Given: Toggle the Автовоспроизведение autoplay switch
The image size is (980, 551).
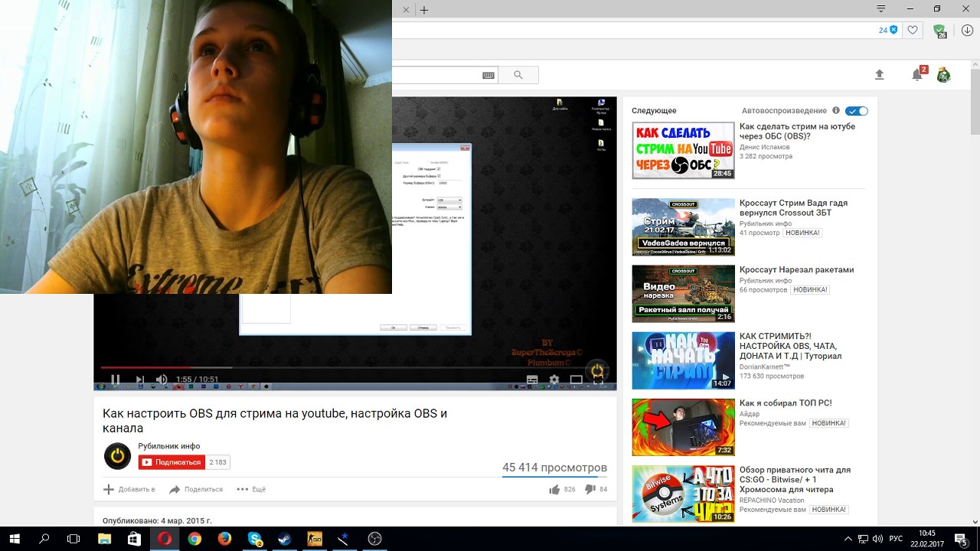Looking at the screenshot, I should tap(857, 111).
